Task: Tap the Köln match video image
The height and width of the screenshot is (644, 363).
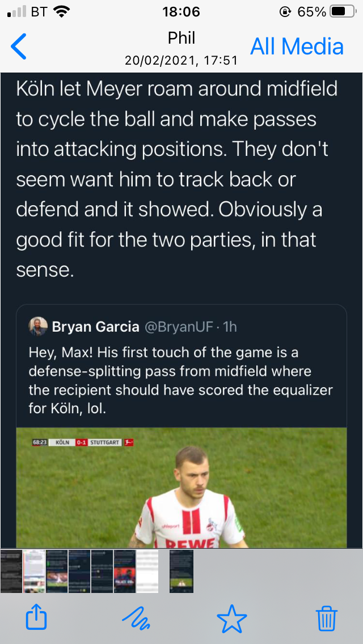Action: coord(181,488)
